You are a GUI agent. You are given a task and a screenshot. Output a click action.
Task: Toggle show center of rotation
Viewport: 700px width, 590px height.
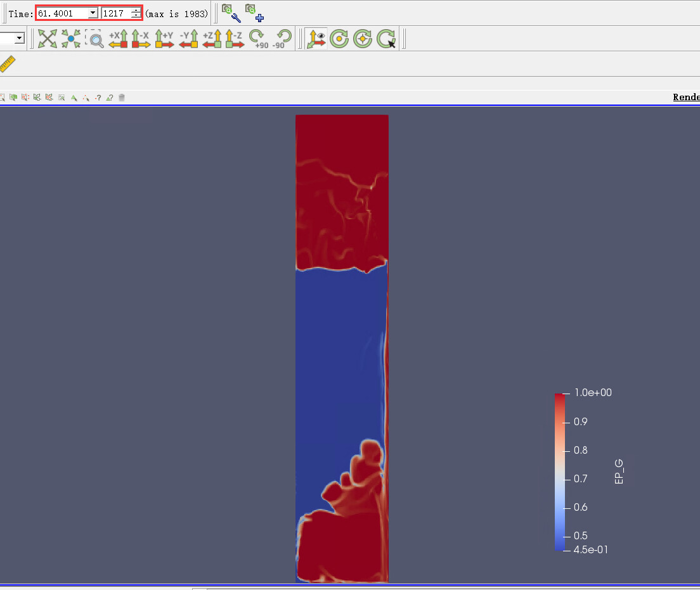[339, 39]
